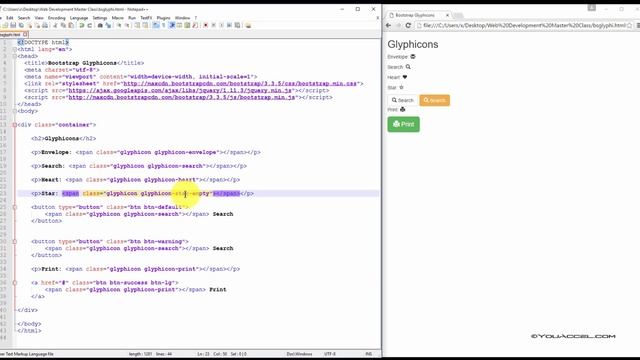Close the Bootstrap Glyphicons browser tab
640x360 pixels.
[x=447, y=15]
